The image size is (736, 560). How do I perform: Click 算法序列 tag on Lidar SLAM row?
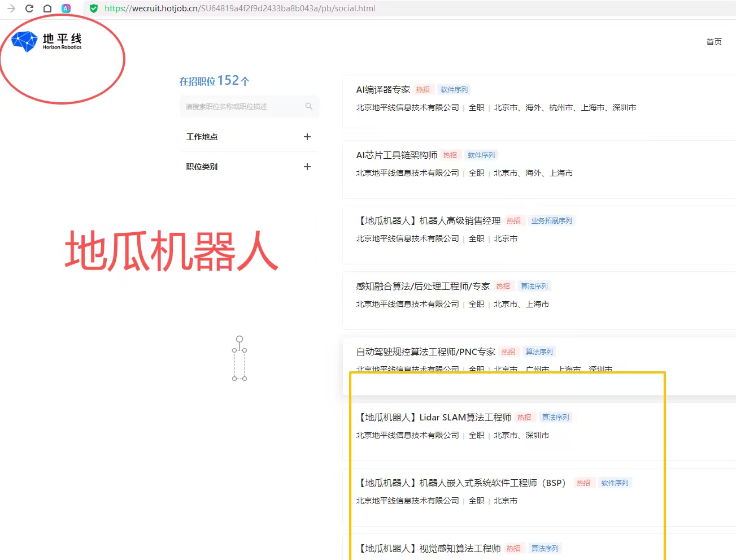556,417
